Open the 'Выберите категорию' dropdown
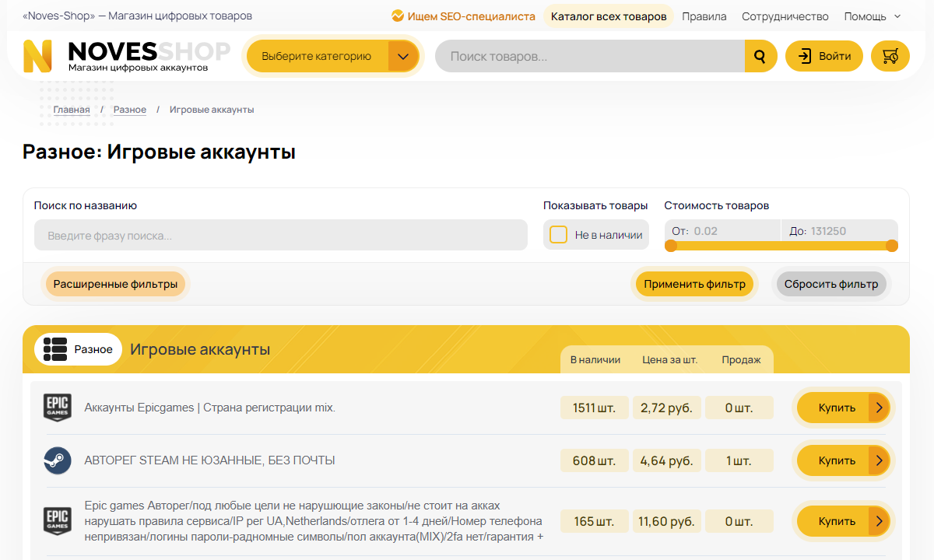The height and width of the screenshot is (560, 934). tap(332, 56)
